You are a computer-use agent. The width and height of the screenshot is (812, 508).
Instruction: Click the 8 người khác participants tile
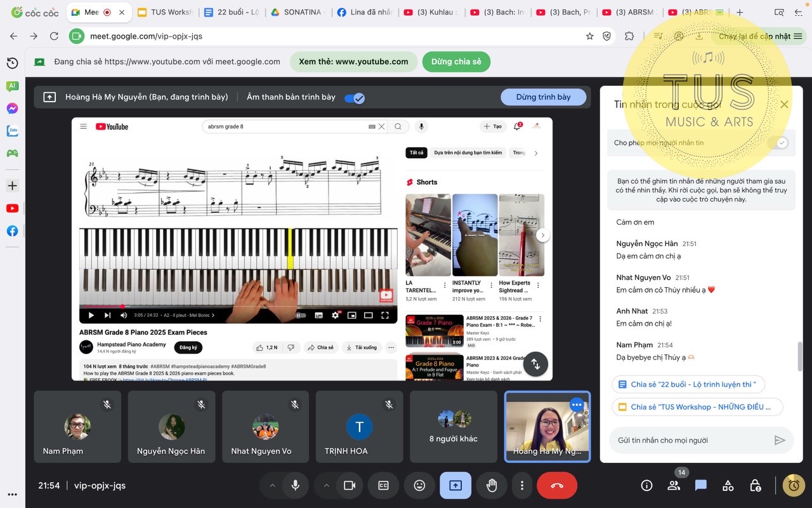tap(454, 427)
